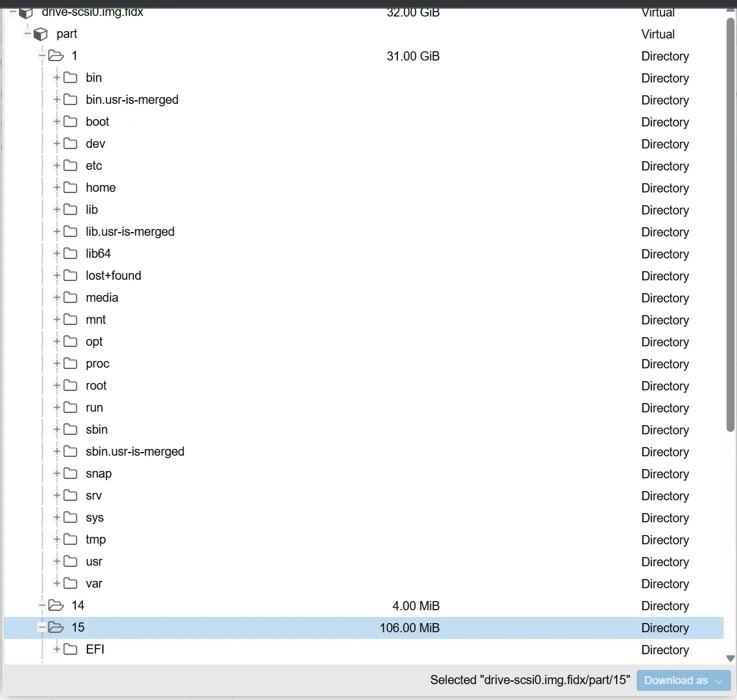Click the folder icon beside boot
Image resolution: width=737 pixels, height=700 pixels.
pos(70,122)
